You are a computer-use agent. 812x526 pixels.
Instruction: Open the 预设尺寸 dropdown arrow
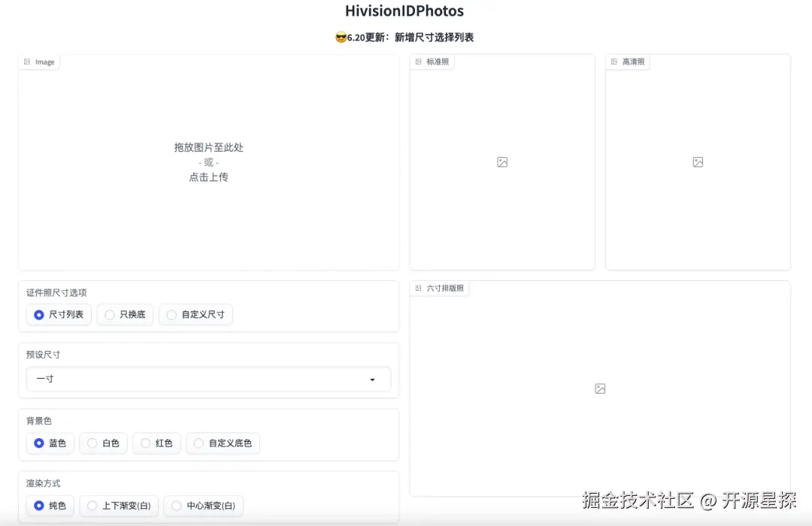coord(372,379)
